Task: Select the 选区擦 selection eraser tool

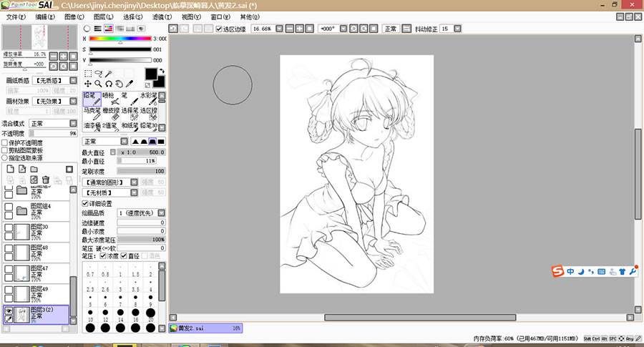Action: point(149,114)
